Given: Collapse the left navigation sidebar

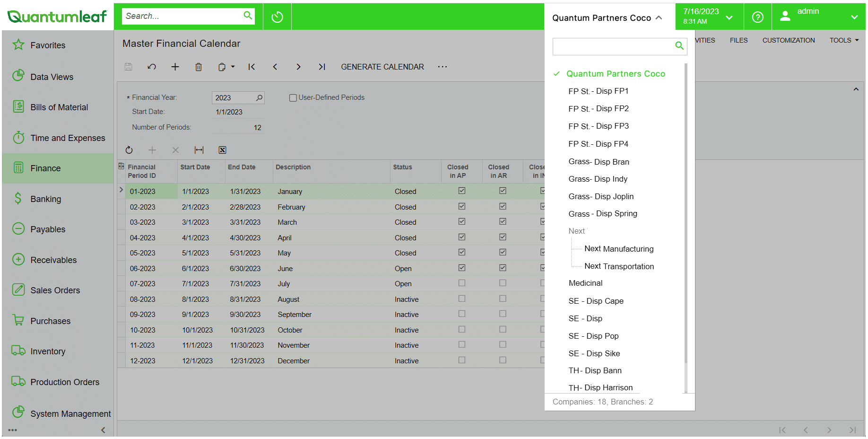Looking at the screenshot, I should click(x=103, y=430).
